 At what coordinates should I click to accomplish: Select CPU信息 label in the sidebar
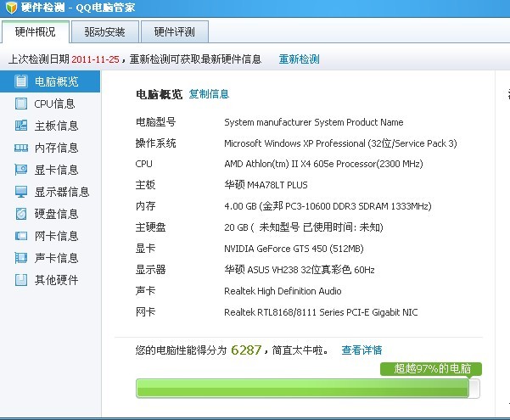54,104
